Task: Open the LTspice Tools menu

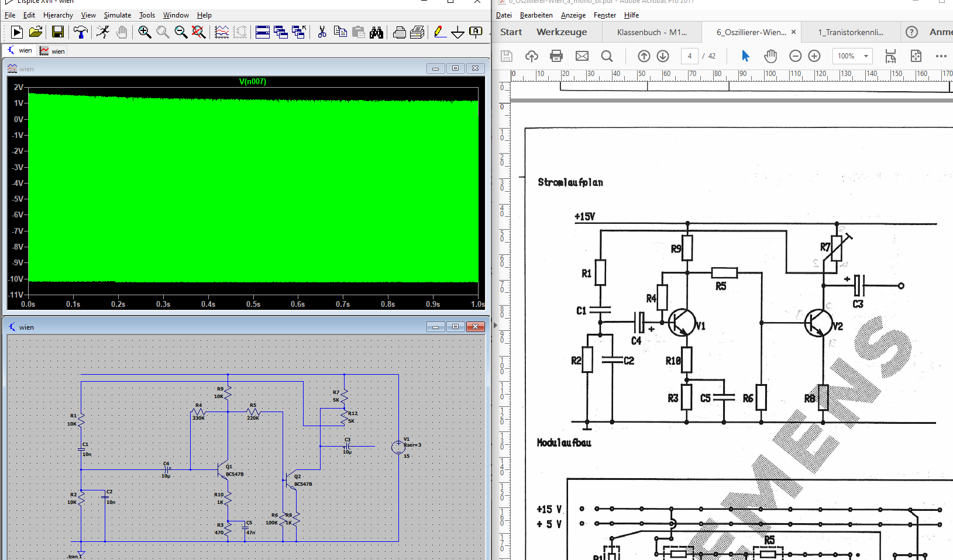Action: [x=147, y=15]
